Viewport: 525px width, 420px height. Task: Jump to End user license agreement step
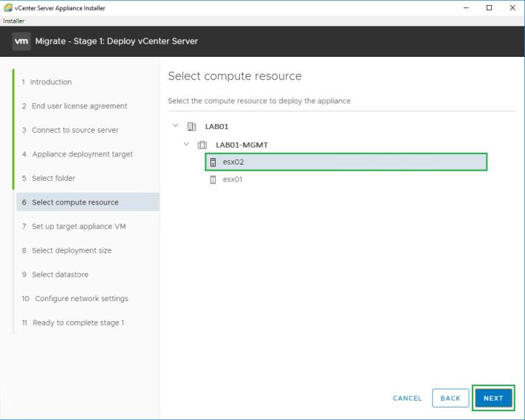[79, 106]
